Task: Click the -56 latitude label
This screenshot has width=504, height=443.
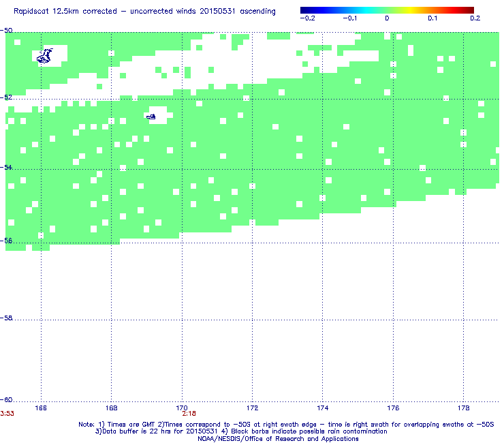Action: pos(6,241)
